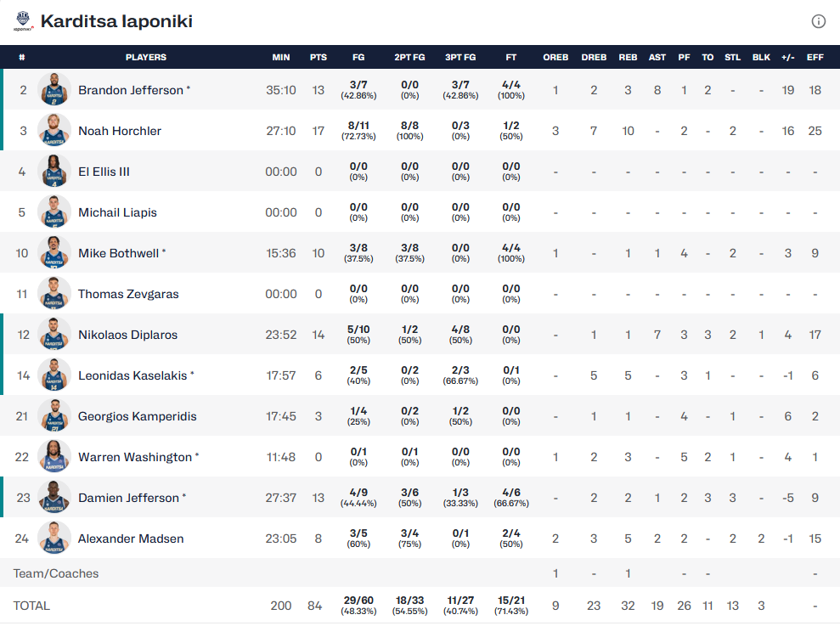Screen dimensions: 840x626
Task: Open Nikolaos Diplaros player name link
Action: point(127,335)
